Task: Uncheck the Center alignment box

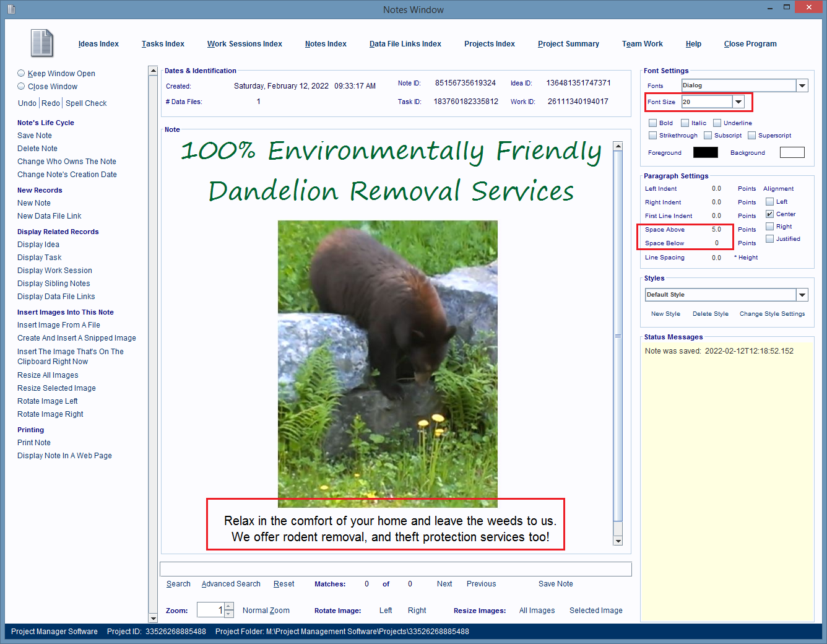Action: 769,214
